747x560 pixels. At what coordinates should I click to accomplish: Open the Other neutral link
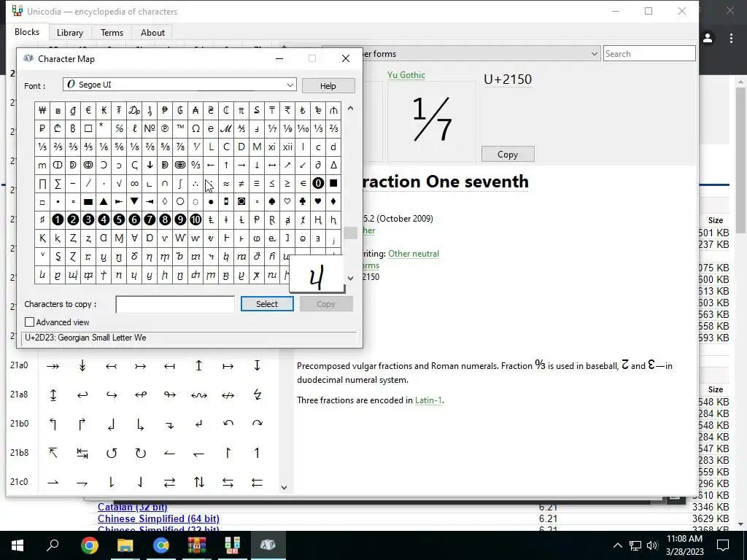414,254
